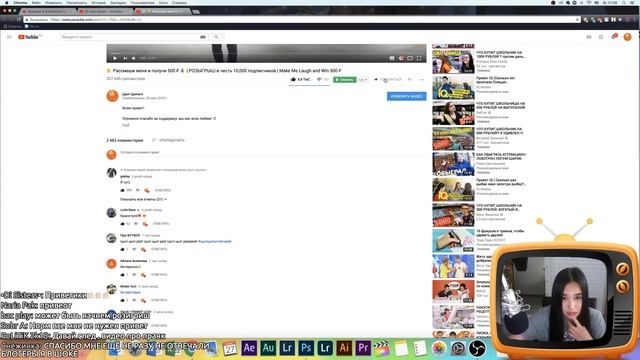Open Photos app from the dock
The image size is (640, 360).
pyautogui.click(x=439, y=349)
